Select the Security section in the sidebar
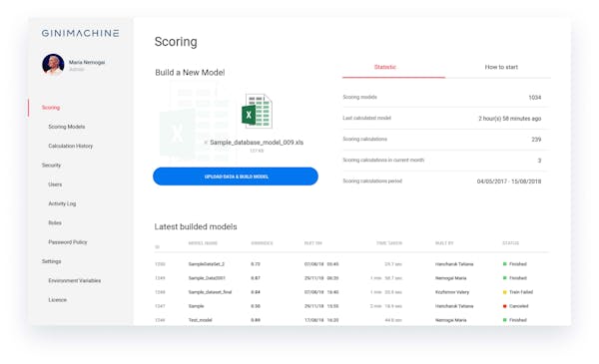This screenshot has height=364, width=599. pos(51,166)
